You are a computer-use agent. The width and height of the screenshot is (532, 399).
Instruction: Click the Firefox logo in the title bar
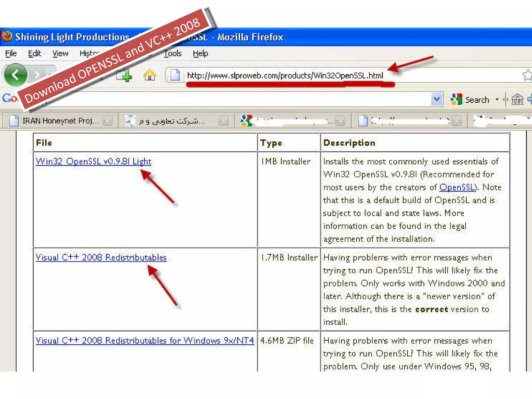click(x=7, y=36)
